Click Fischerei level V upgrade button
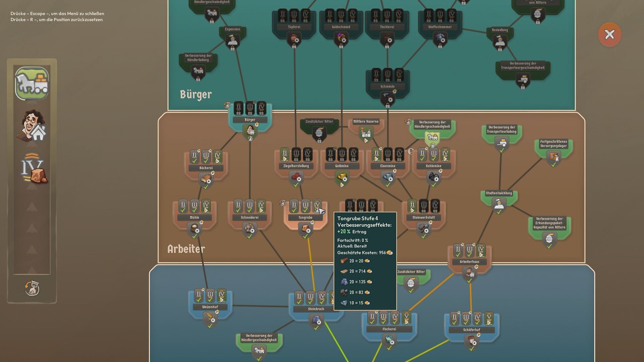 (407, 318)
